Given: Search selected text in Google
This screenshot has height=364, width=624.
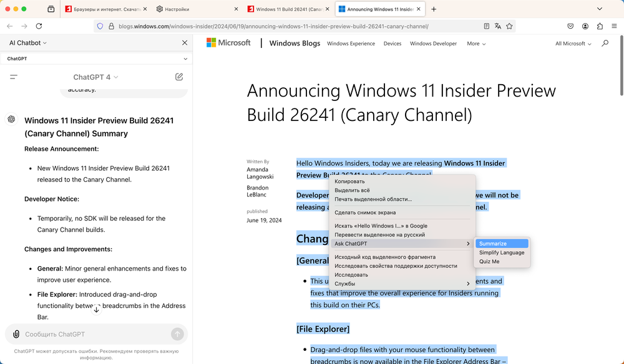Looking at the screenshot, I should (402, 226).
